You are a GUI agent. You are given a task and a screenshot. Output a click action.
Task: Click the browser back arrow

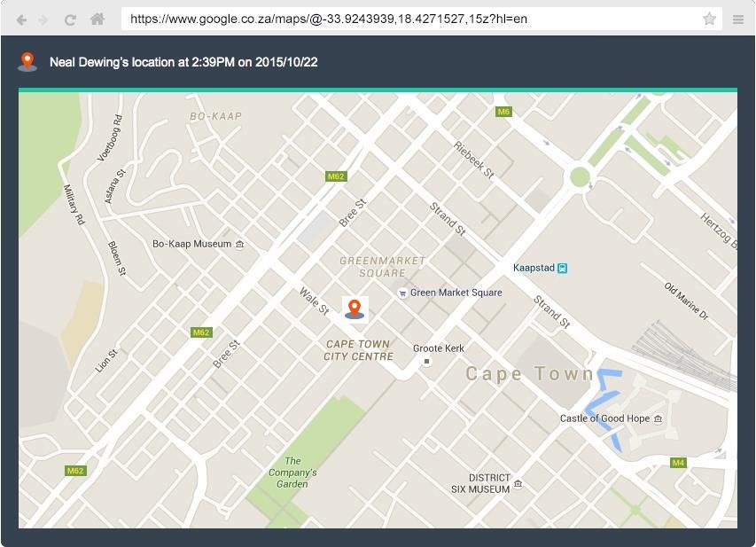click(x=21, y=20)
